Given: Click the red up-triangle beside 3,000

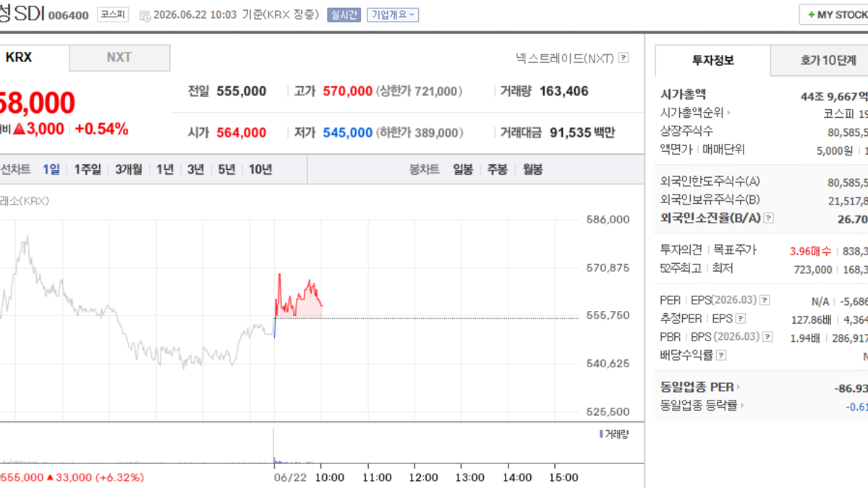Looking at the screenshot, I should click(19, 129).
